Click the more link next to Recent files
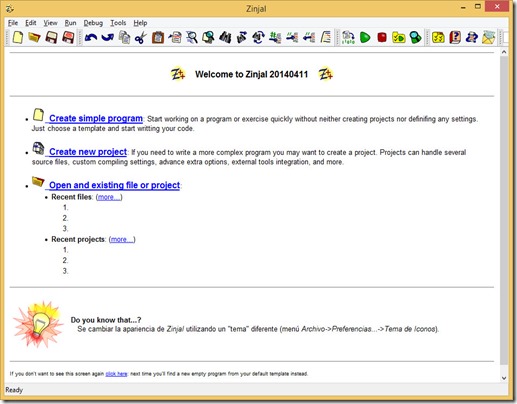 [109, 197]
